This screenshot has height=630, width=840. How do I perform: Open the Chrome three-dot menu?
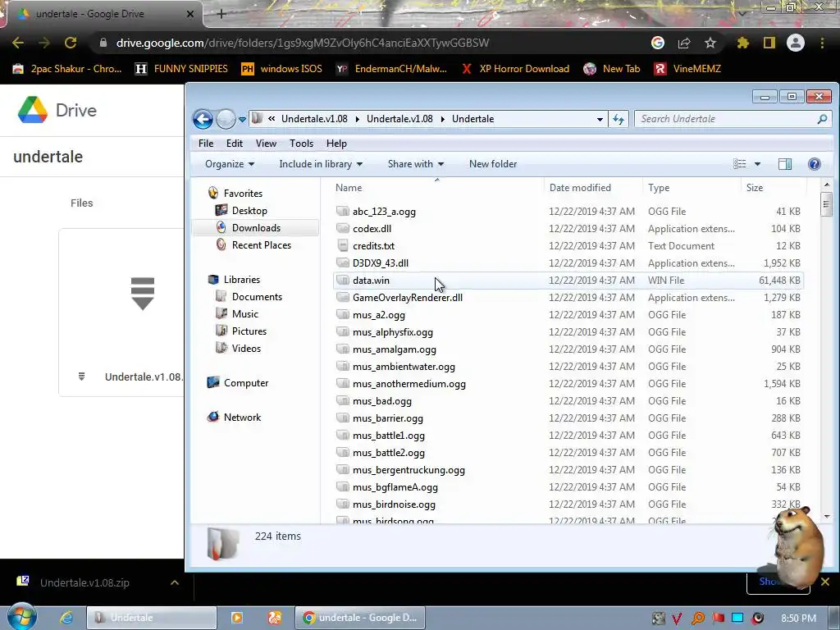click(822, 43)
